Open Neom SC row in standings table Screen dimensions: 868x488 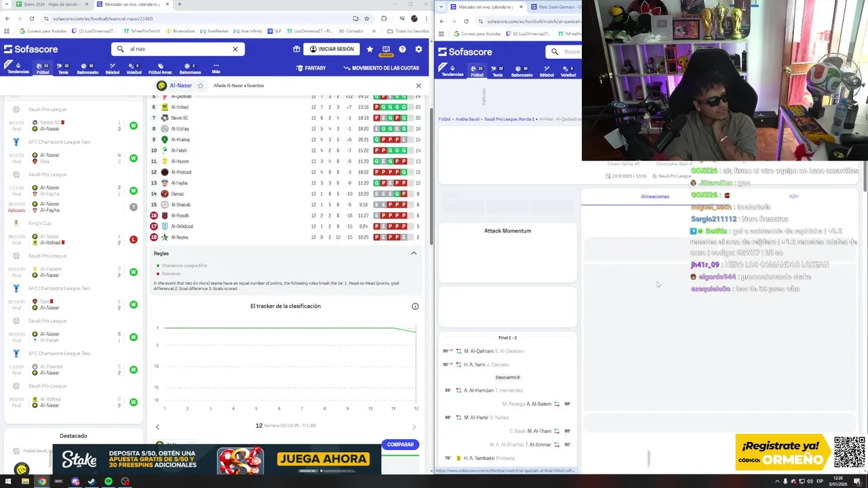coord(285,118)
